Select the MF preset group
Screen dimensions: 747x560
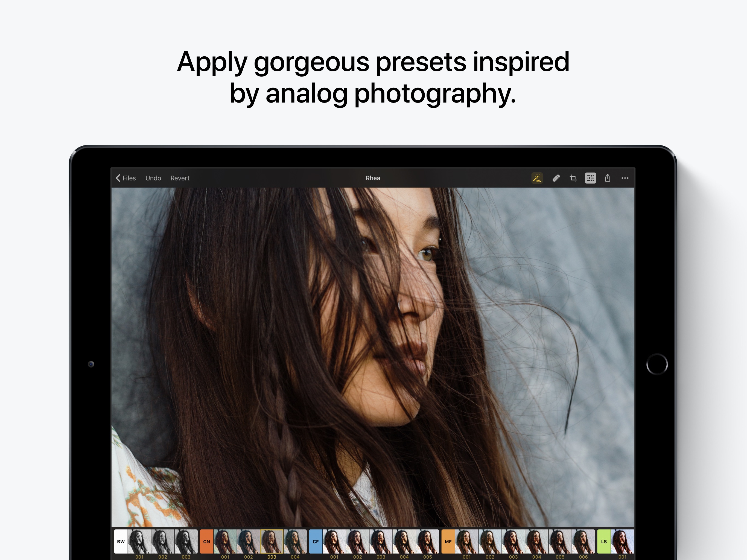pyautogui.click(x=448, y=541)
